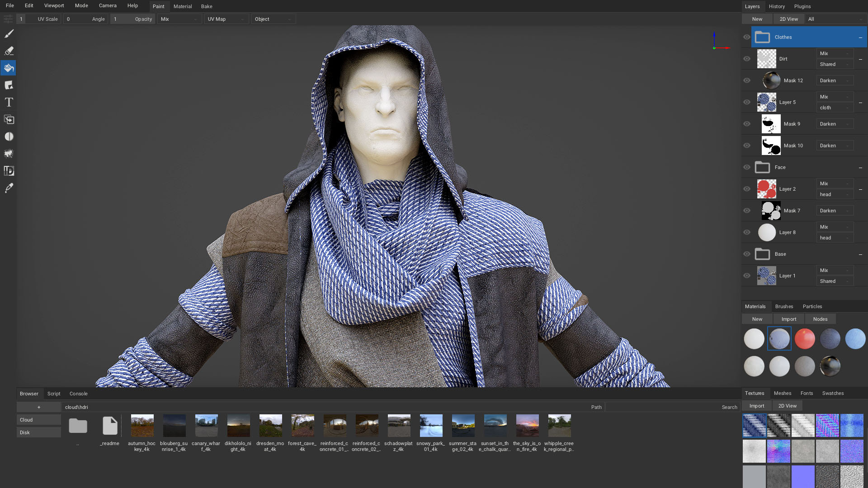This screenshot has width=868, height=488.
Task: Switch to the Material tab
Action: [183, 6]
